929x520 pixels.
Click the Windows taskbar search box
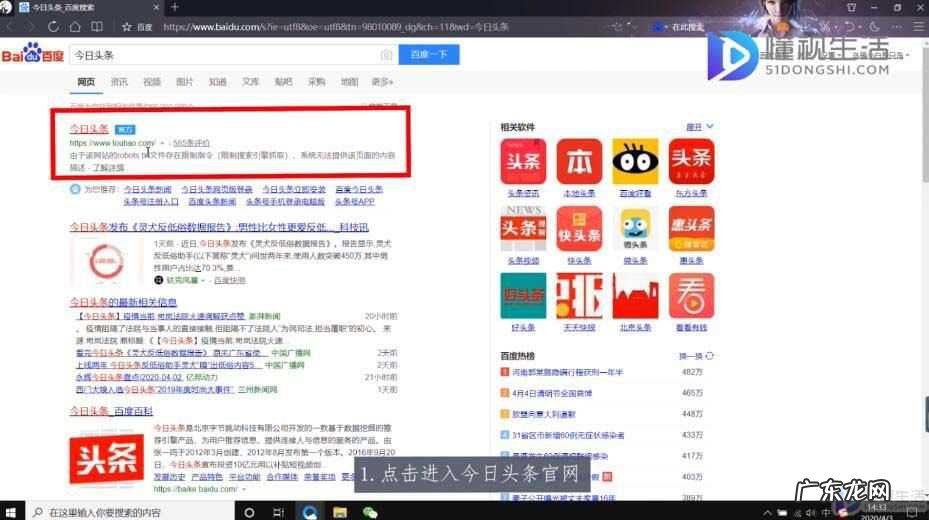[130, 512]
